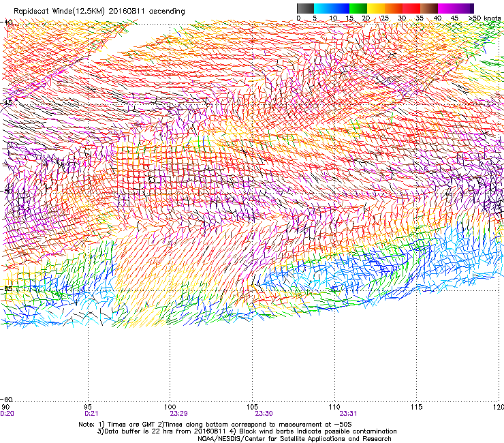The height and width of the screenshot is (443, 504).
Task: Click the magenta 40-45 knots legend swatch
Action: point(447,8)
